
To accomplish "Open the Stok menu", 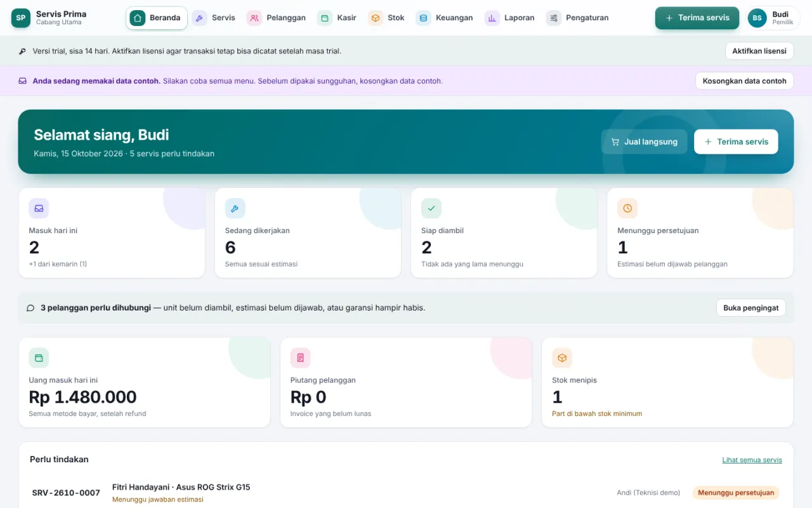I will [386, 18].
